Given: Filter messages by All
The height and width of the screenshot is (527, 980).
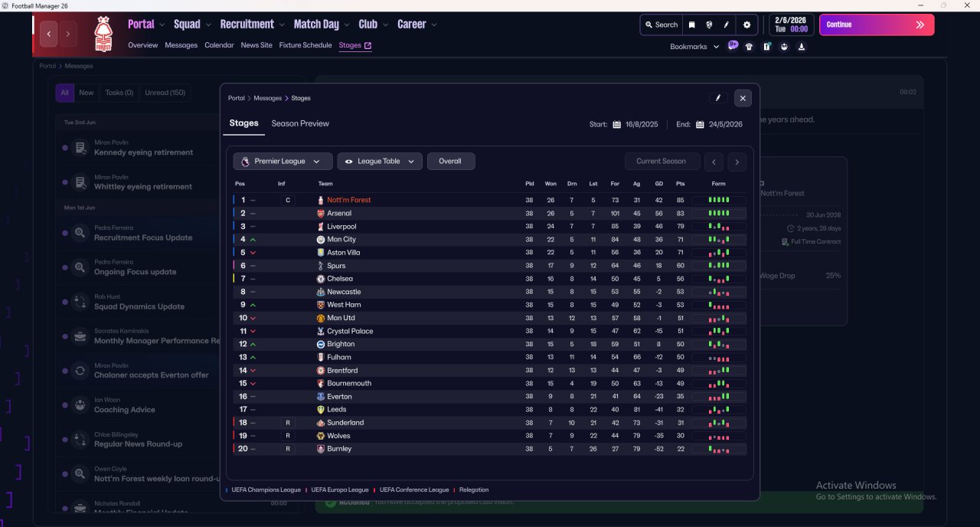Looking at the screenshot, I should pos(64,93).
